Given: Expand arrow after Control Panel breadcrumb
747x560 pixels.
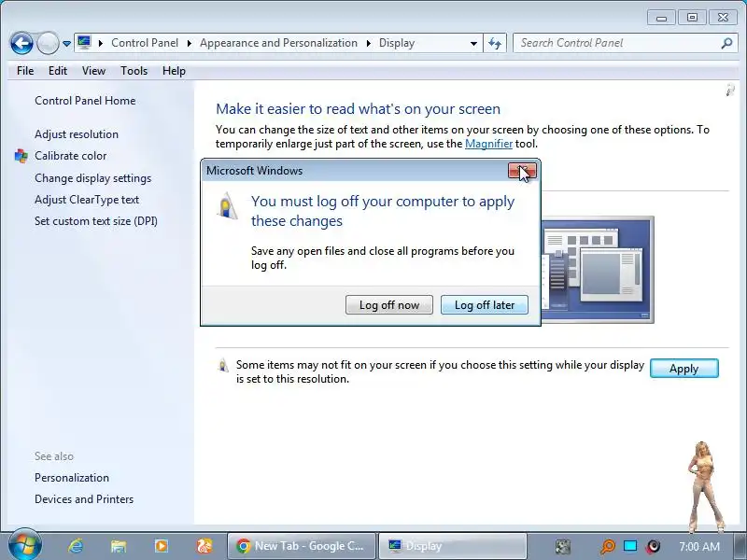Looking at the screenshot, I should [x=190, y=43].
